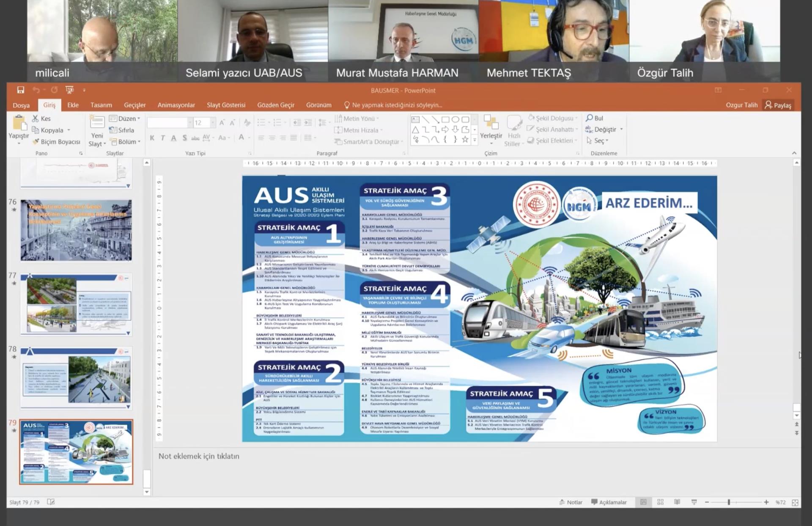Open the Geçişler ribbon tab
The width and height of the screenshot is (812, 526).
point(134,105)
